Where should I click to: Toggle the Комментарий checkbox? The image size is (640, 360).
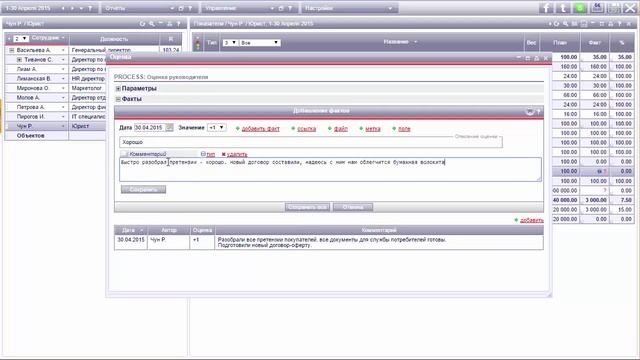[124, 153]
